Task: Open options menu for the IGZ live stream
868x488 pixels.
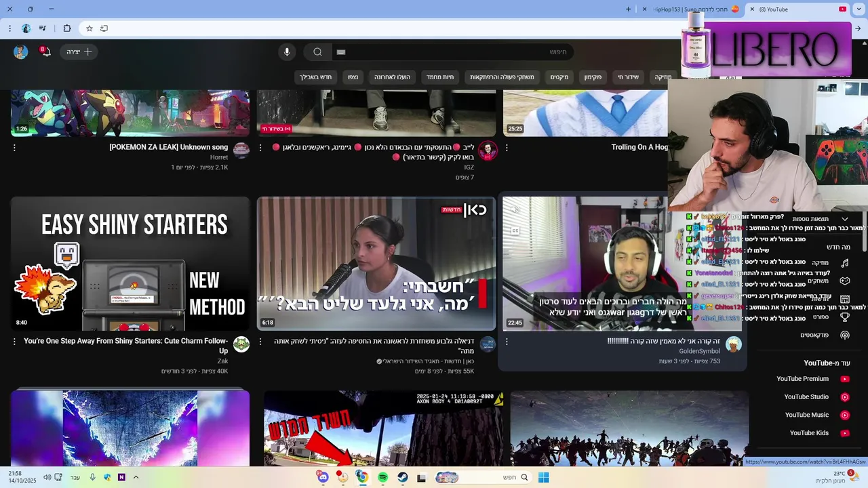Action: pos(260,148)
